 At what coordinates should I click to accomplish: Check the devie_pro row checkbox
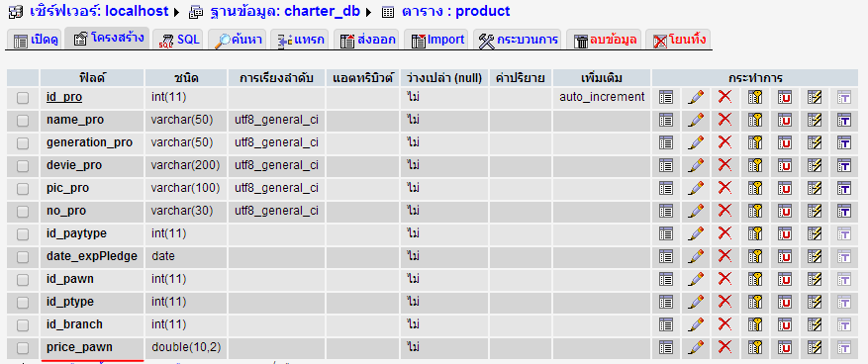(x=23, y=166)
